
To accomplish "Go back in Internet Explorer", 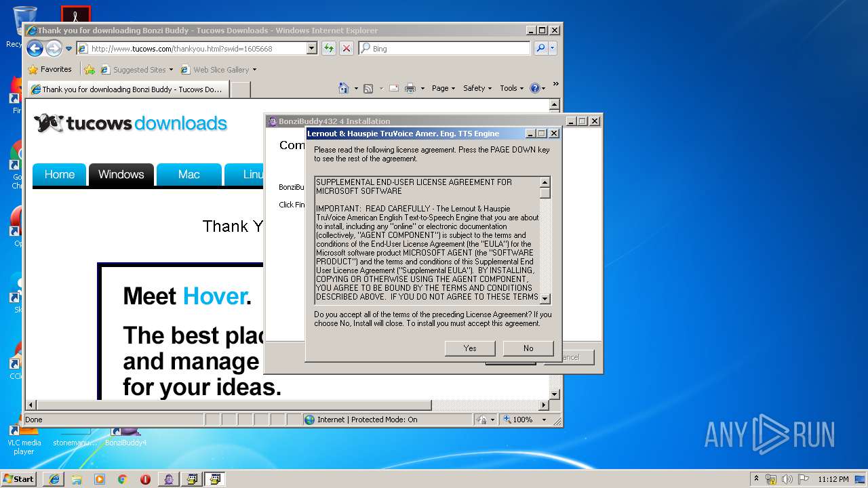I will (x=35, y=48).
